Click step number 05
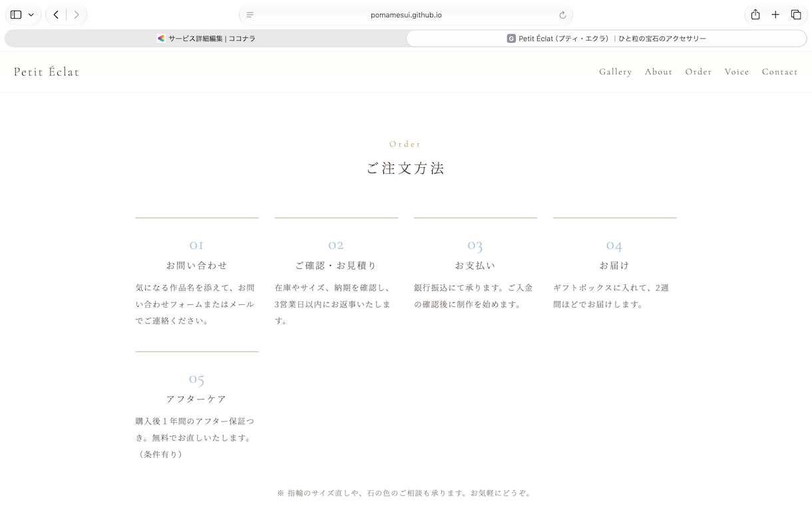812x508 pixels. pos(196,380)
